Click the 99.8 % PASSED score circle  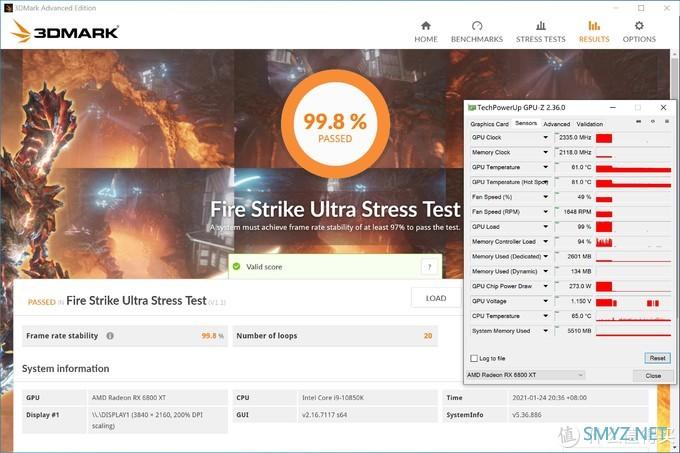coord(335,124)
